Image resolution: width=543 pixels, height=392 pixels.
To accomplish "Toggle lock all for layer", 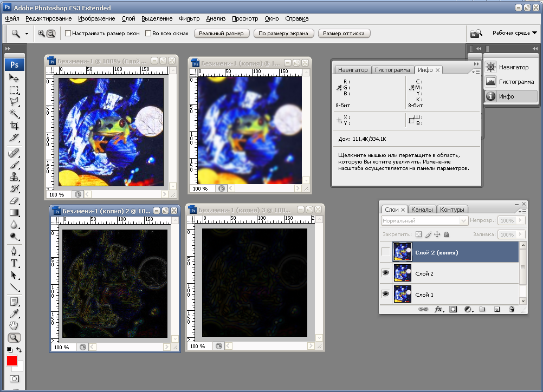I will click(x=447, y=234).
